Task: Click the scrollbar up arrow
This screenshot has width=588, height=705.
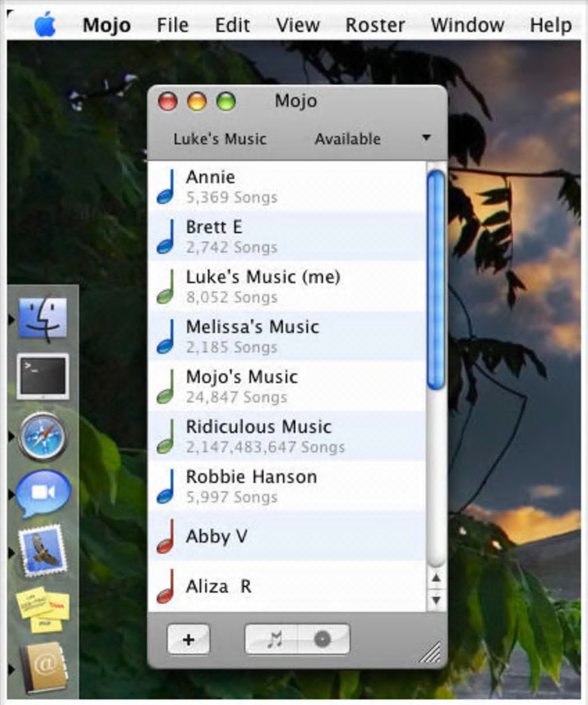Action: (436, 578)
